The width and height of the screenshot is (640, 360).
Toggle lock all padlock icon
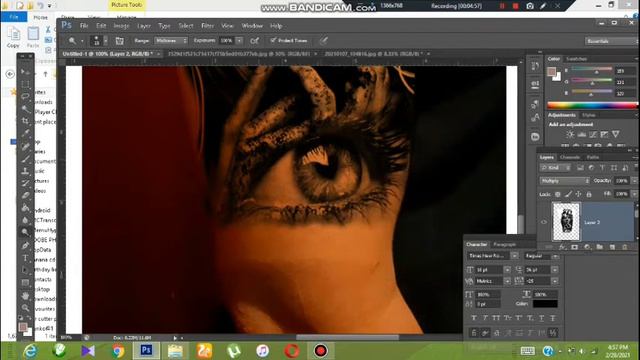pyautogui.click(x=589, y=194)
